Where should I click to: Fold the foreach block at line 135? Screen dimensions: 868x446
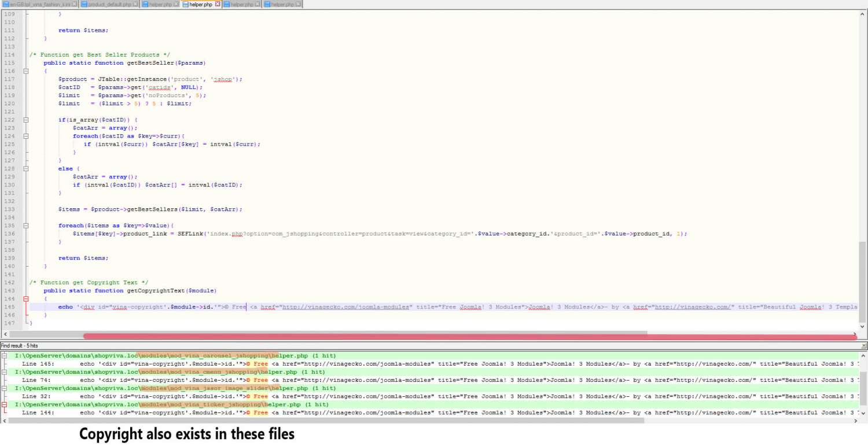click(25, 226)
